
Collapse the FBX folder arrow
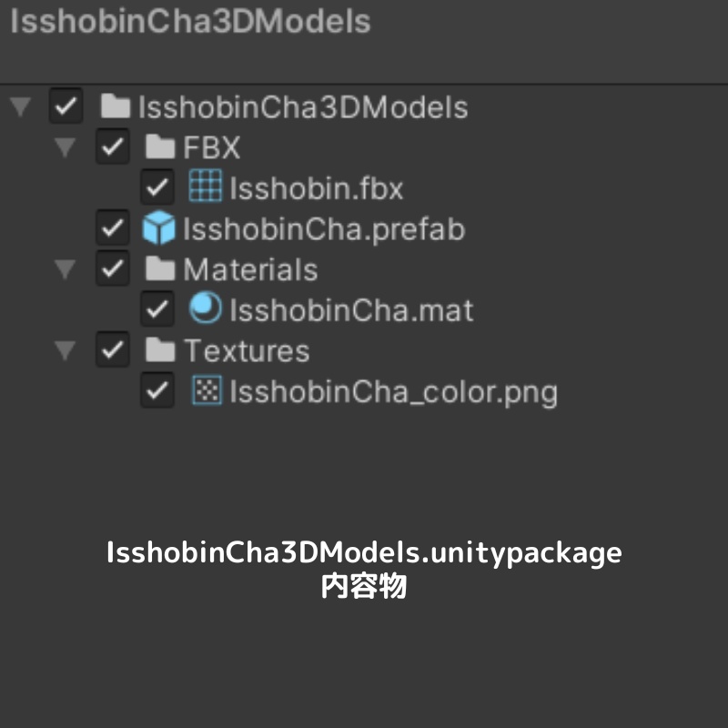pos(65,147)
